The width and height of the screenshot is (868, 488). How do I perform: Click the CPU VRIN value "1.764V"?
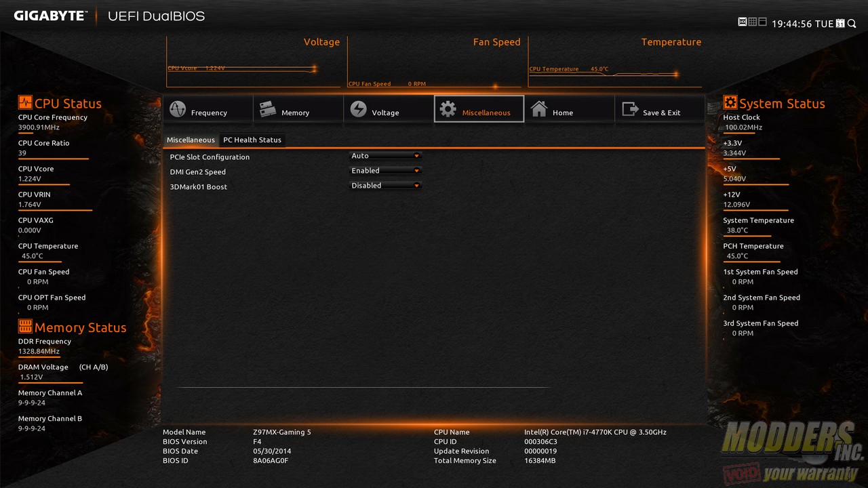coord(29,205)
